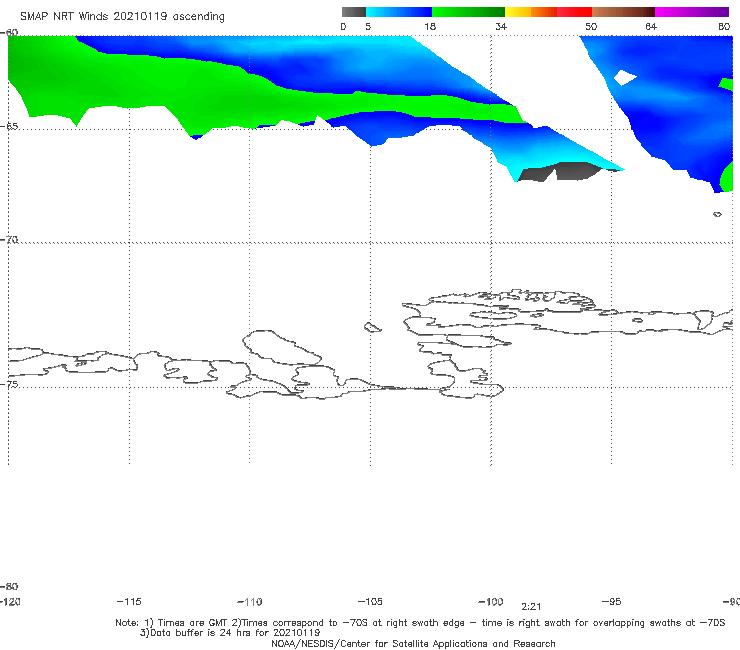Viewport: 740px width, 650px height.
Task: Click the "-100" longitude axis label
Action: 491,602
